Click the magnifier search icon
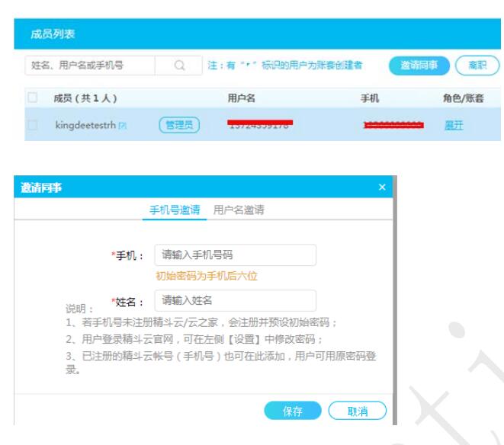Screen dimensions: 504x445 click(179, 66)
